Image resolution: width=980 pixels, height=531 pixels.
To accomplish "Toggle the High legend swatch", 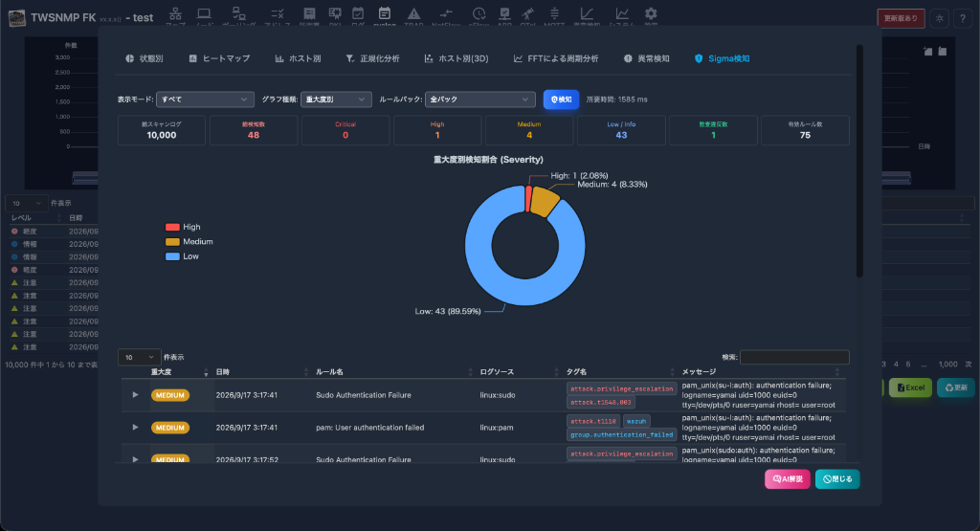I will coord(172,227).
